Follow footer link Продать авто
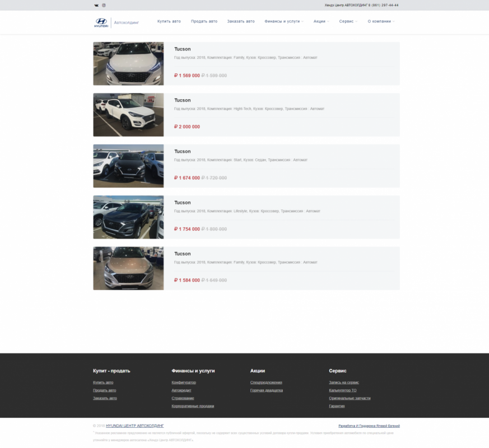The height and width of the screenshot is (448, 489). (x=105, y=390)
